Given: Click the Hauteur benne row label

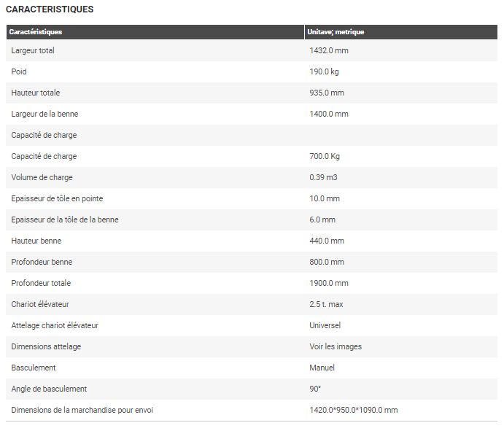Looking at the screenshot, I should (36, 241).
